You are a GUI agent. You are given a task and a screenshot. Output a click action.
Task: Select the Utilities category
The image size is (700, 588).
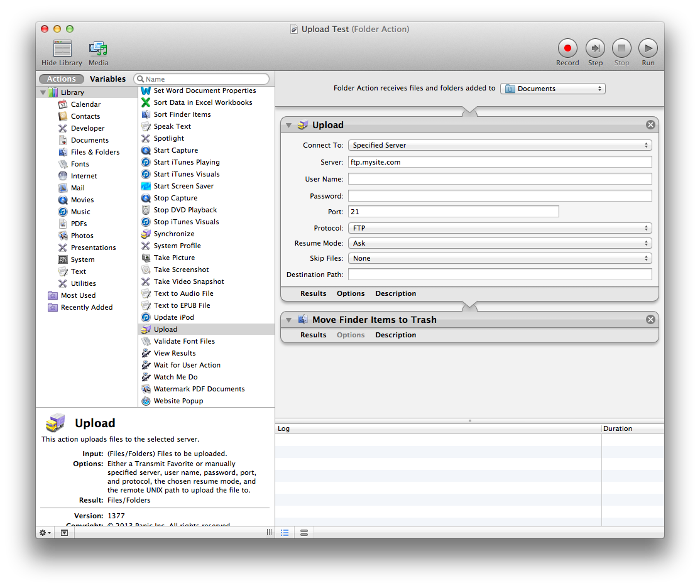84,284
